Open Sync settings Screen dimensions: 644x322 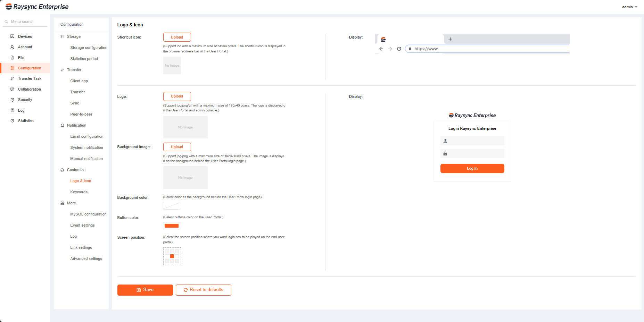pos(75,103)
